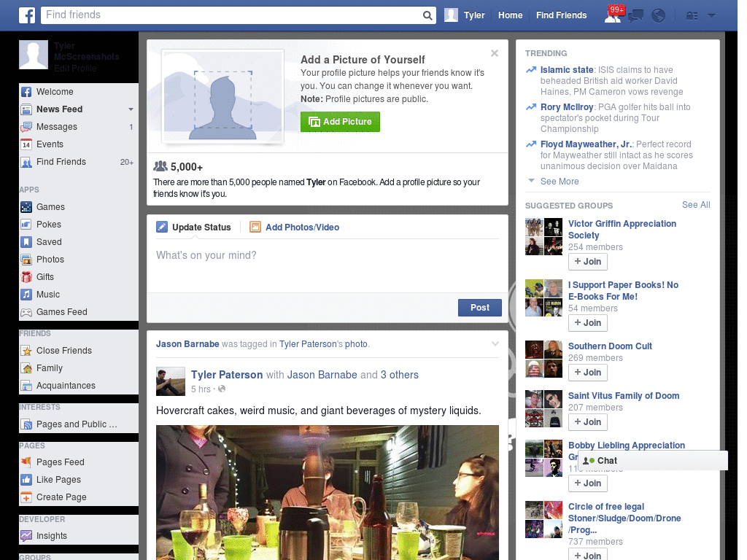Image resolution: width=747 pixels, height=560 pixels.
Task: Open Tyler Paterson's profile thumbnail
Action: click(x=171, y=381)
